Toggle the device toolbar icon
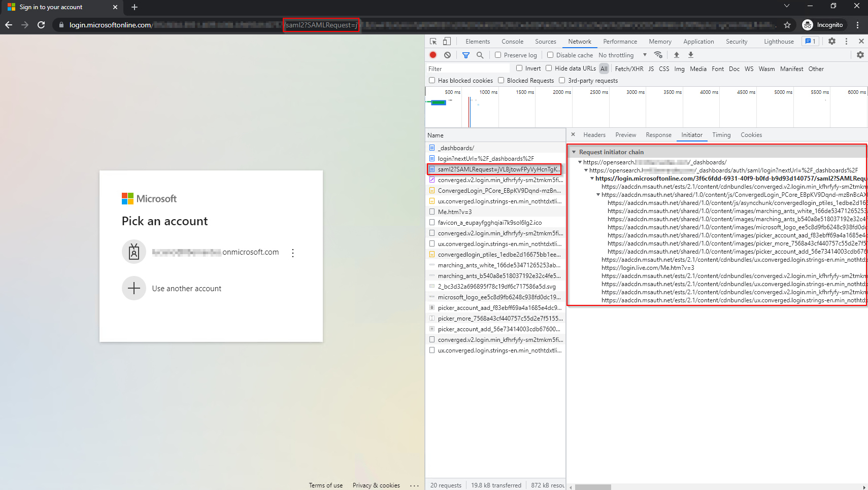868x490 pixels. (x=447, y=42)
